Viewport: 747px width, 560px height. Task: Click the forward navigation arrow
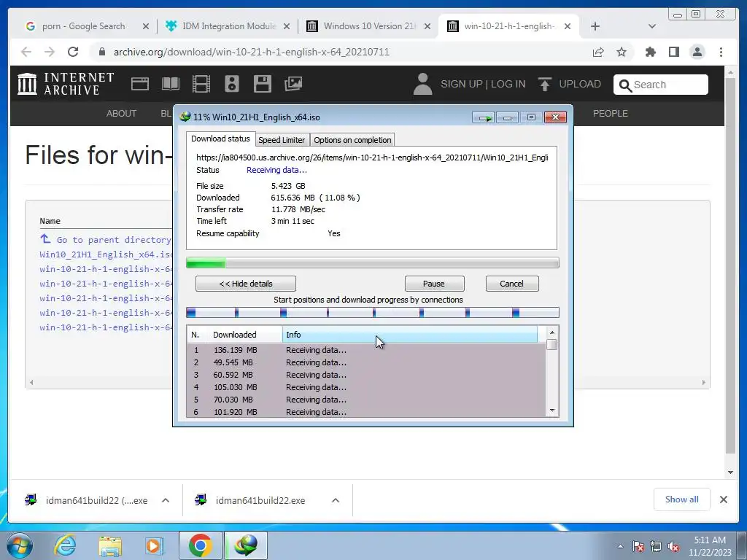pyautogui.click(x=50, y=52)
